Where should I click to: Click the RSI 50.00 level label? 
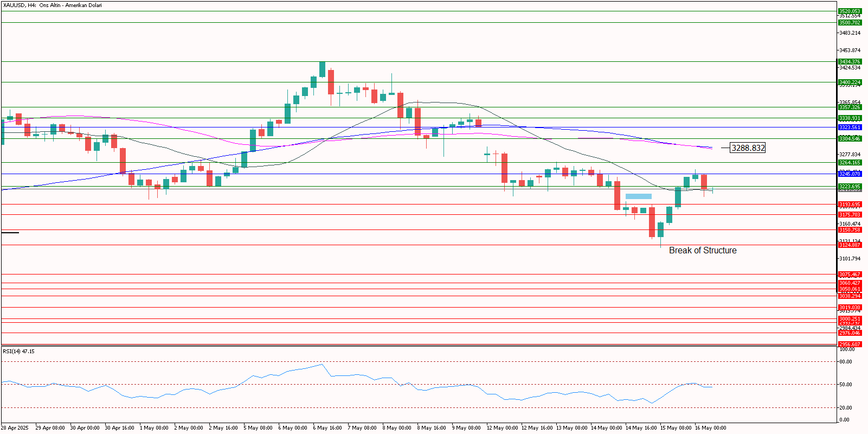pyautogui.click(x=845, y=384)
